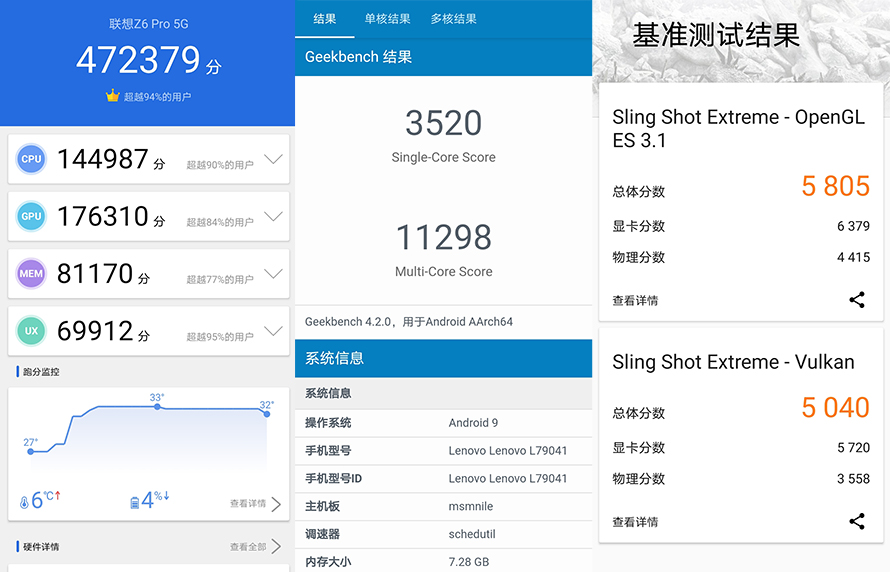Click the 手机型号 Lenovo L79041 row
This screenshot has height=572, width=890.
pyautogui.click(x=443, y=451)
